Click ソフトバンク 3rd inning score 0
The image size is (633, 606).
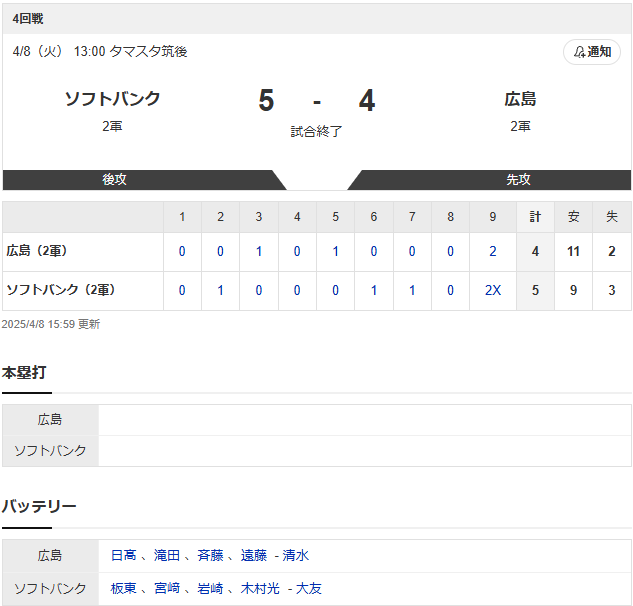[259, 290]
